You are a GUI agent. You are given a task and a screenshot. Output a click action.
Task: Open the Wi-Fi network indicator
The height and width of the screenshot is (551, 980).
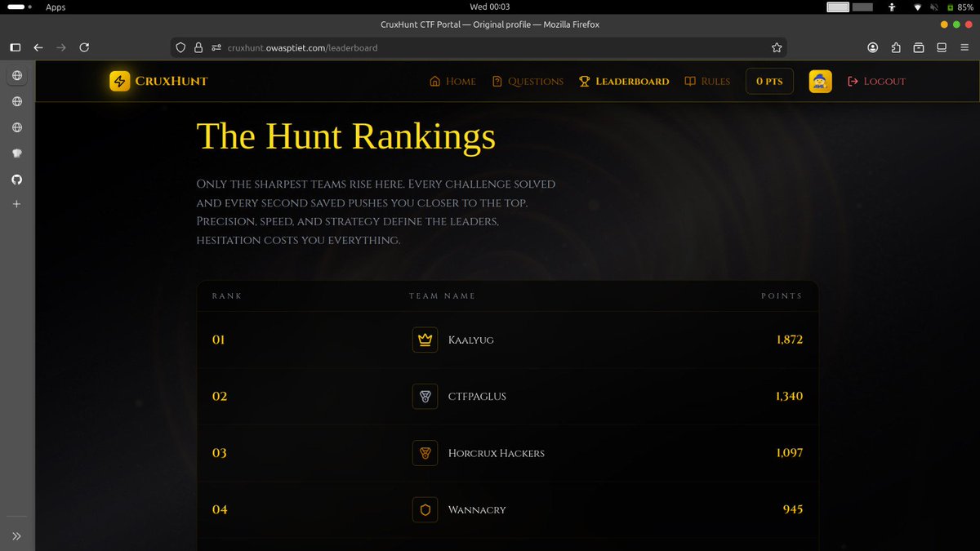(x=916, y=7)
